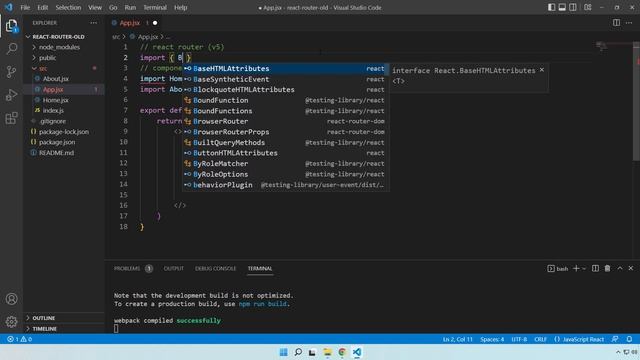Open the Search view in activity bar
Screen dimensions: 640x360
pos(11,49)
